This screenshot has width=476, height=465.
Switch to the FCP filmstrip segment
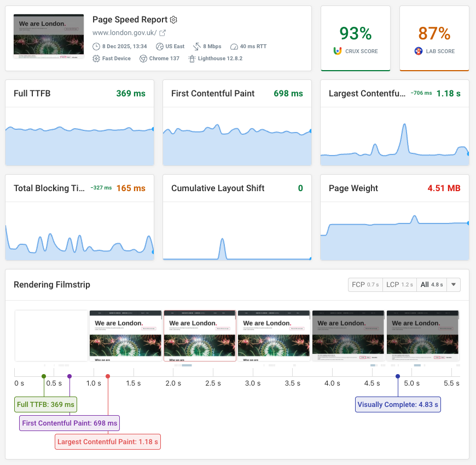tap(365, 284)
